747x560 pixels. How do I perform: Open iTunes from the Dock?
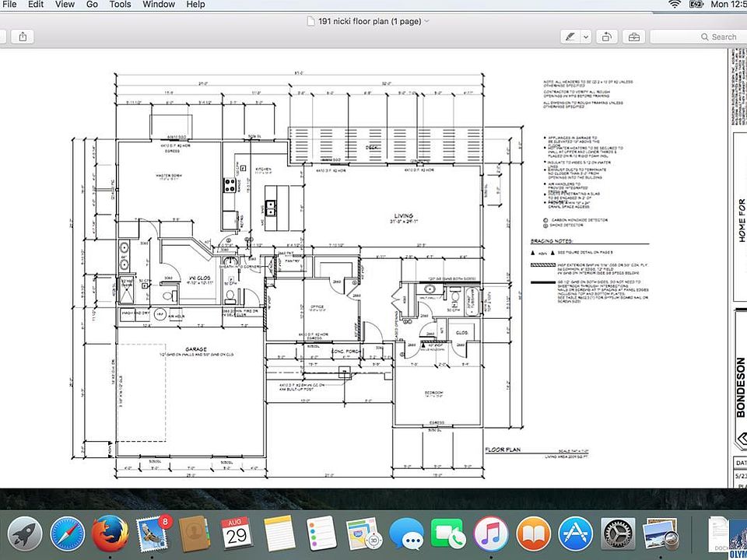pos(492,535)
